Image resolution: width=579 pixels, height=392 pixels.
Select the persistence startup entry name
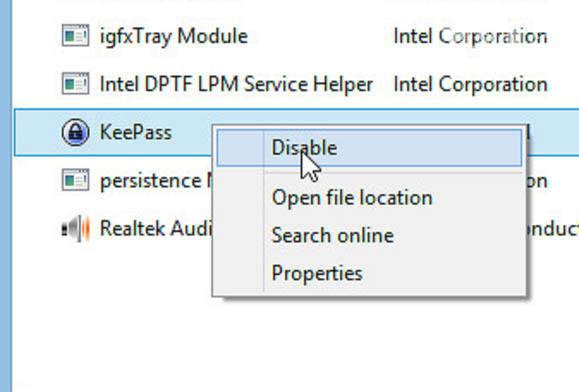tap(156, 181)
